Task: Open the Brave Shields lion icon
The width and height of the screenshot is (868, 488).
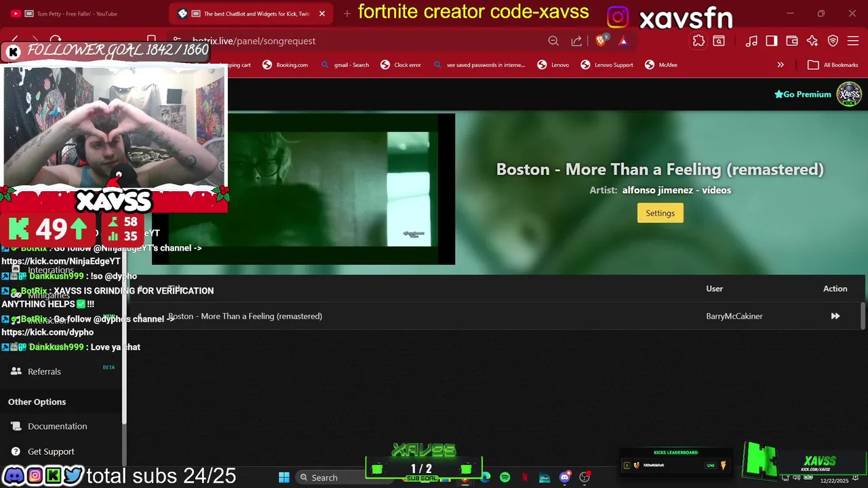Action: [600, 41]
